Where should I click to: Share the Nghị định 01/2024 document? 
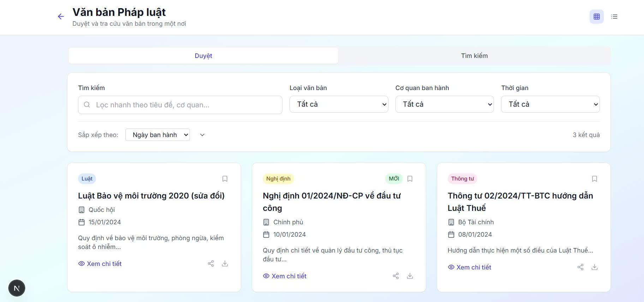pyautogui.click(x=396, y=276)
